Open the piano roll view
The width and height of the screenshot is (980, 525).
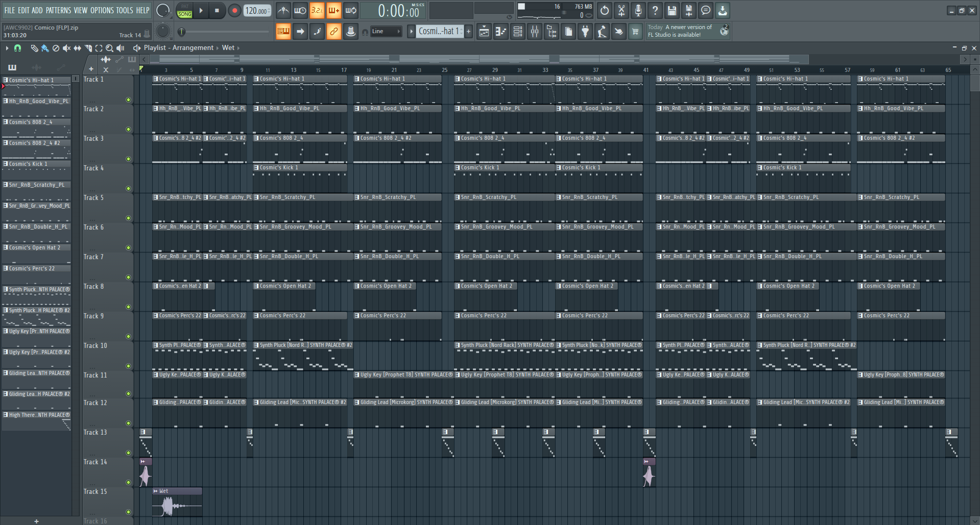pos(501,32)
